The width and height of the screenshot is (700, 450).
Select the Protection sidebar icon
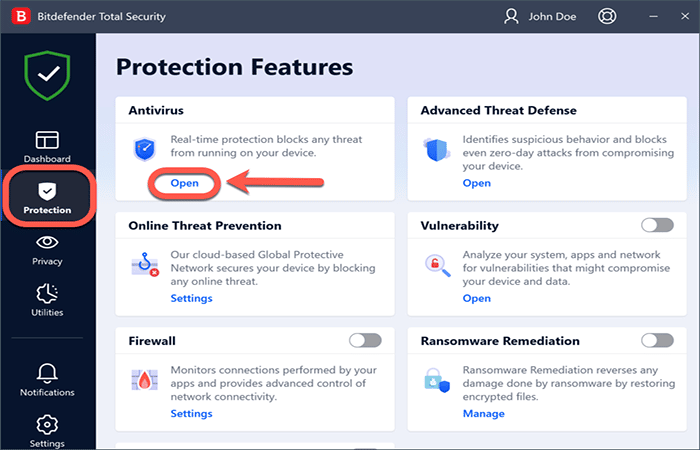point(48,197)
